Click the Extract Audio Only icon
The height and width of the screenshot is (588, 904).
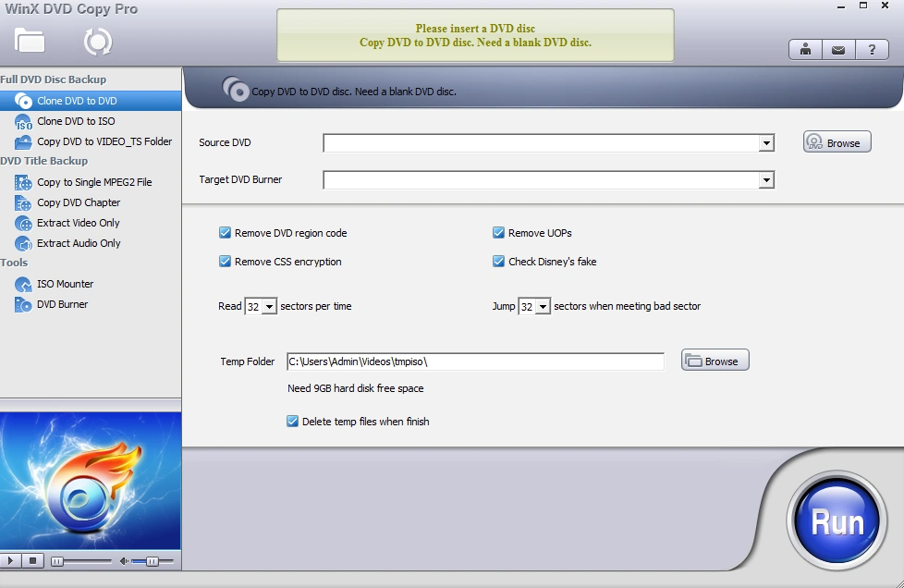[x=23, y=243]
